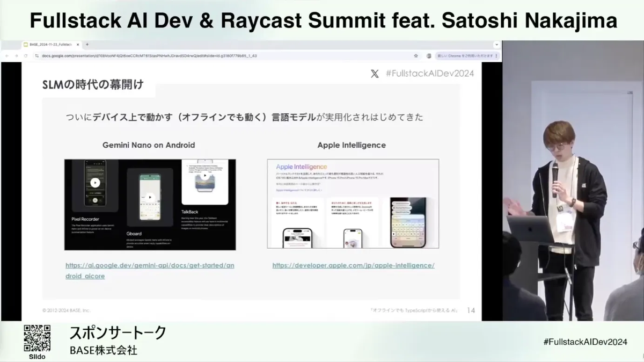Click the X logo on the slide

(x=375, y=74)
